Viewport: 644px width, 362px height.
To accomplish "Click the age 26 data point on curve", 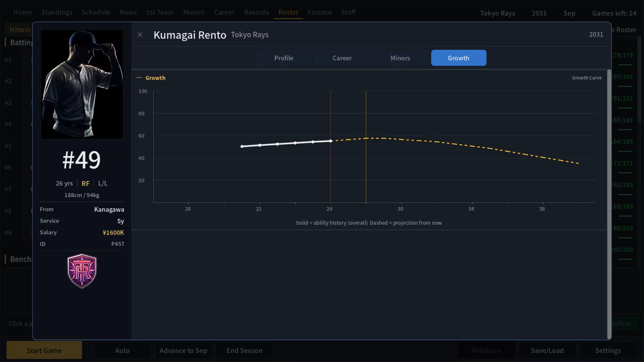I will coord(331,141).
